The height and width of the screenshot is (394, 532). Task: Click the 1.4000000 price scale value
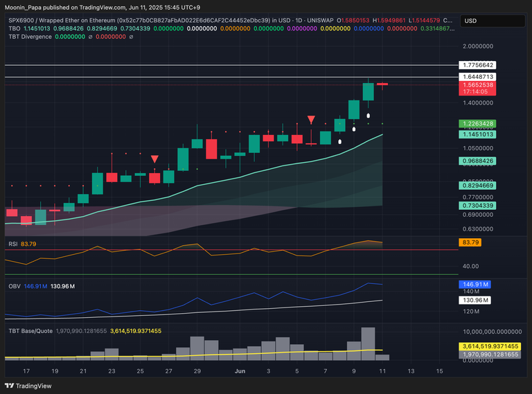(478, 102)
